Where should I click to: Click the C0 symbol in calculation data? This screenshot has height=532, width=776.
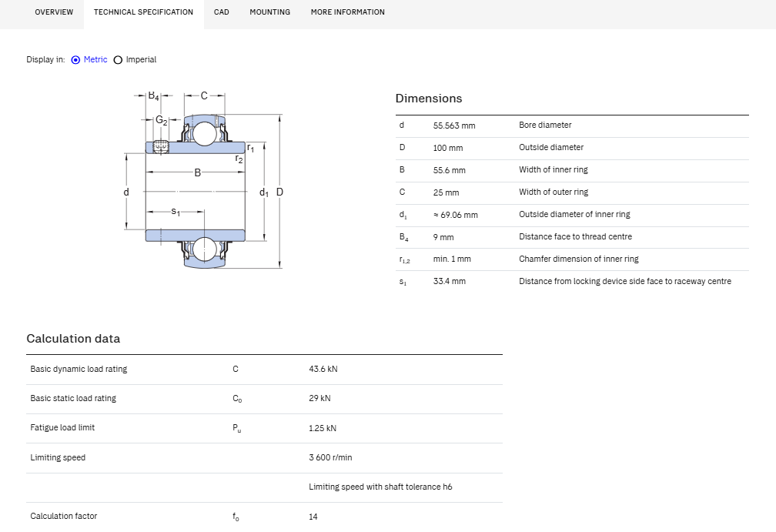[238, 399]
